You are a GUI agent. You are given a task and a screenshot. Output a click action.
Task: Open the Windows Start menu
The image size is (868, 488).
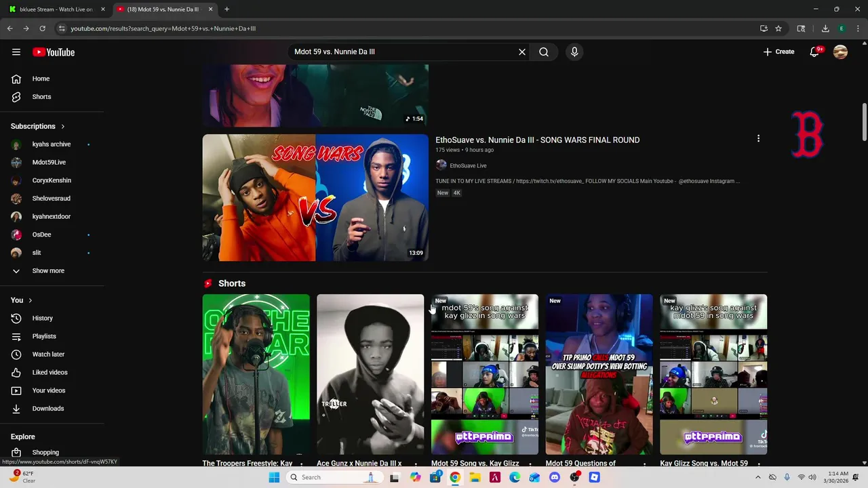pos(274,477)
